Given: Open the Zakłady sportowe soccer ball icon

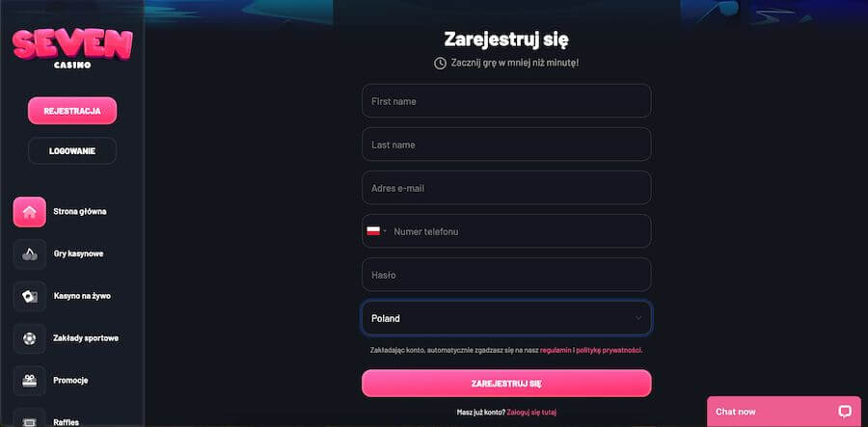Looking at the screenshot, I should (x=29, y=338).
